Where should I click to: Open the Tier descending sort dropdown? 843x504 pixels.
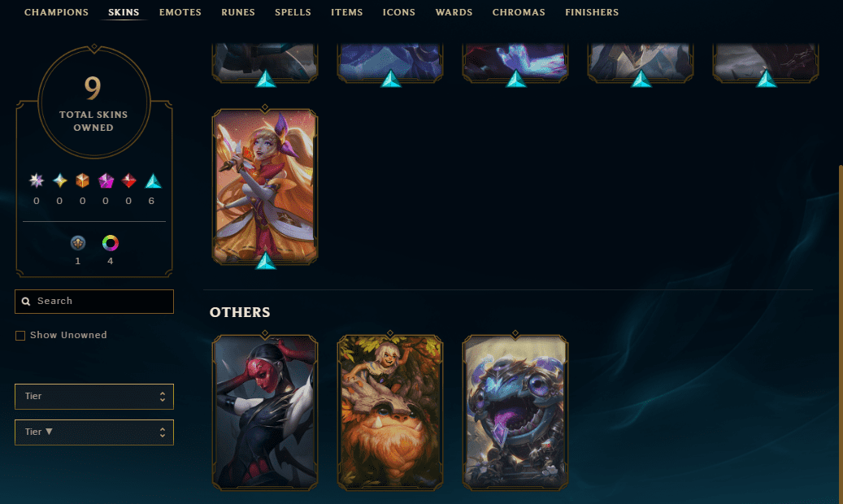point(94,432)
